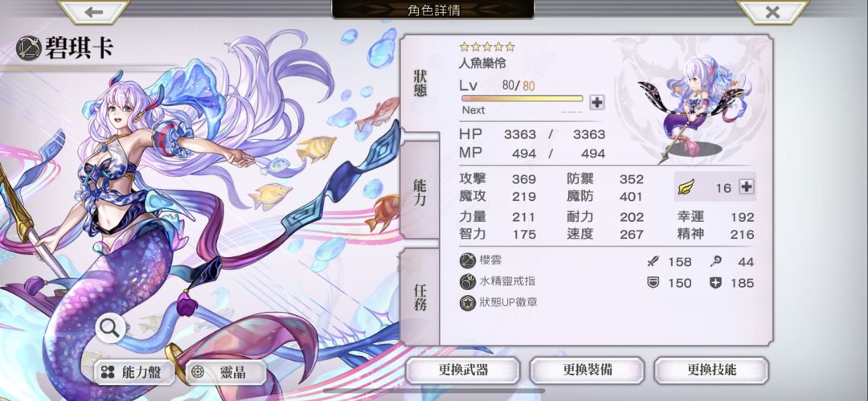Tap 更換武器 to change weapon
868x401 pixels.
point(463,370)
